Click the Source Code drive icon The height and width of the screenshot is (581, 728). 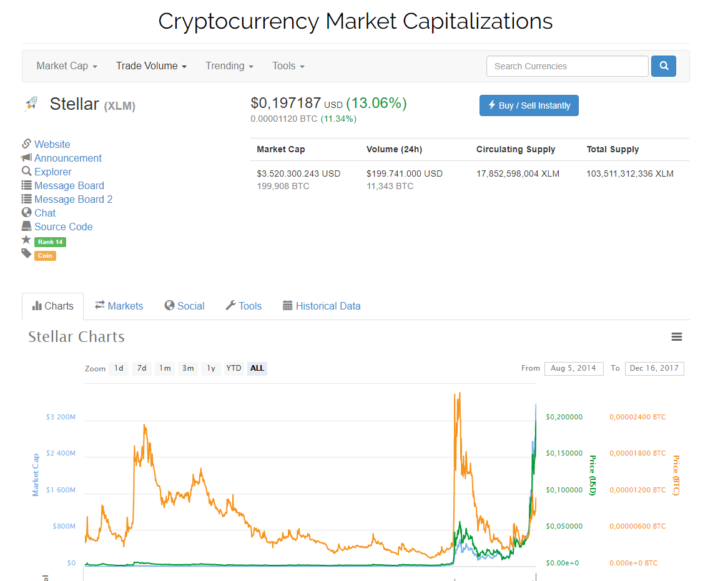tap(26, 227)
